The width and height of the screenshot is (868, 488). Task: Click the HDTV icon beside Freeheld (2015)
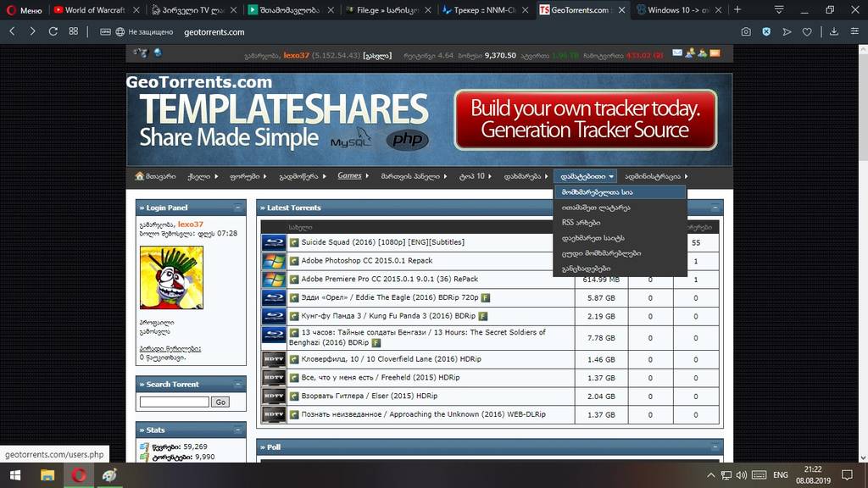pos(274,378)
